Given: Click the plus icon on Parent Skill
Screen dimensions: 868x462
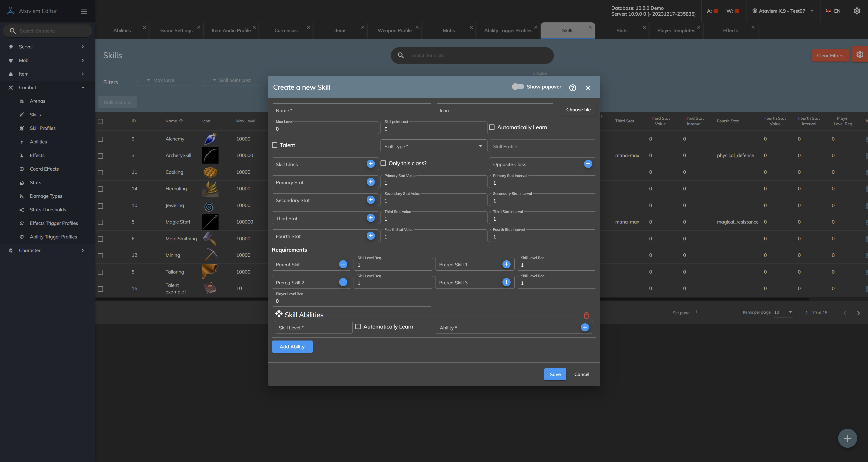Looking at the screenshot, I should coord(343,264).
